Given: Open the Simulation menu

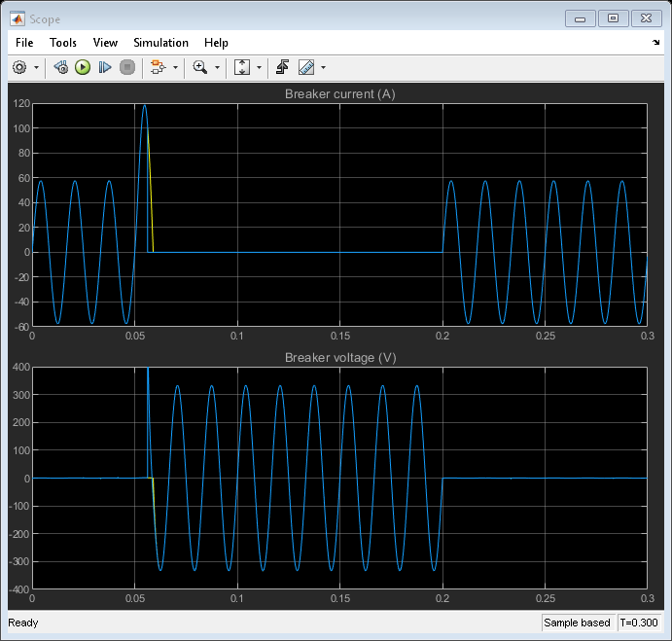Looking at the screenshot, I should pyautogui.click(x=160, y=43).
